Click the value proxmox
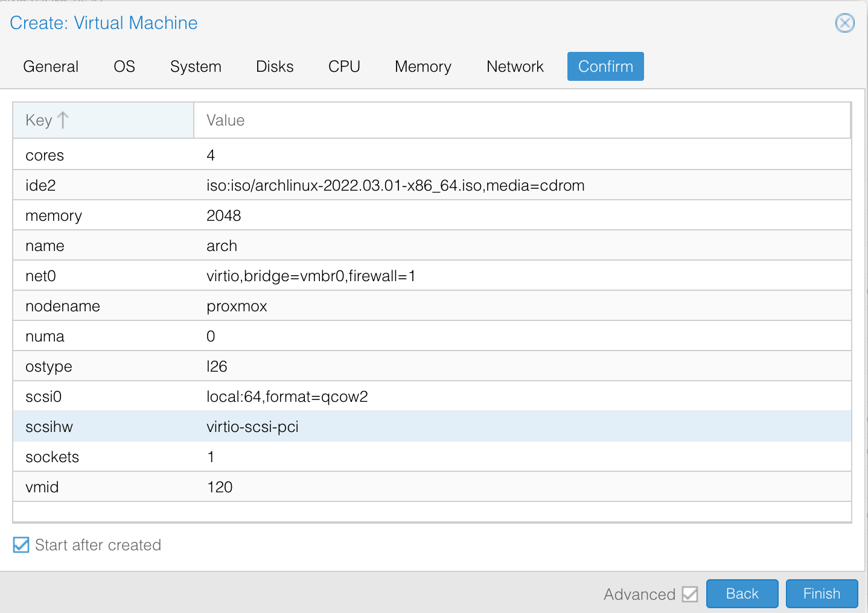 (237, 306)
